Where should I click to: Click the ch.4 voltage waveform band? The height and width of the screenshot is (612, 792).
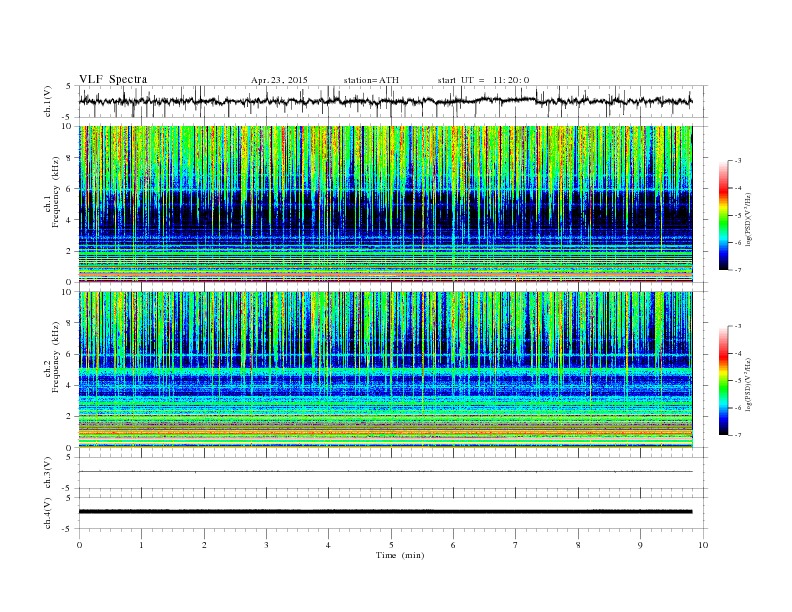(386, 512)
